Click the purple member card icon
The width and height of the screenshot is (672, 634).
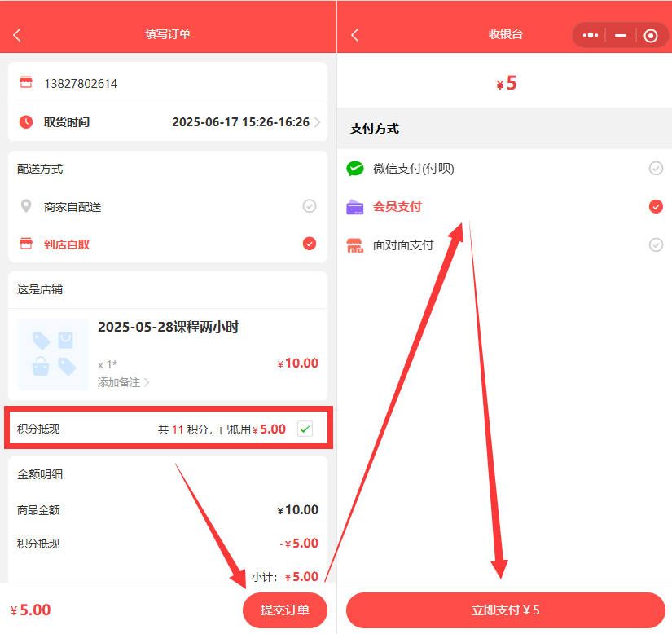pos(355,207)
